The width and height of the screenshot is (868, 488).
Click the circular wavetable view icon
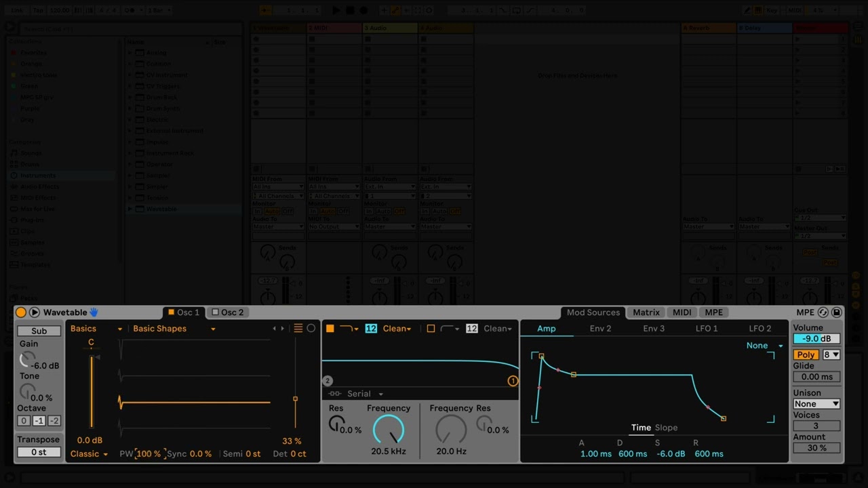click(x=311, y=329)
